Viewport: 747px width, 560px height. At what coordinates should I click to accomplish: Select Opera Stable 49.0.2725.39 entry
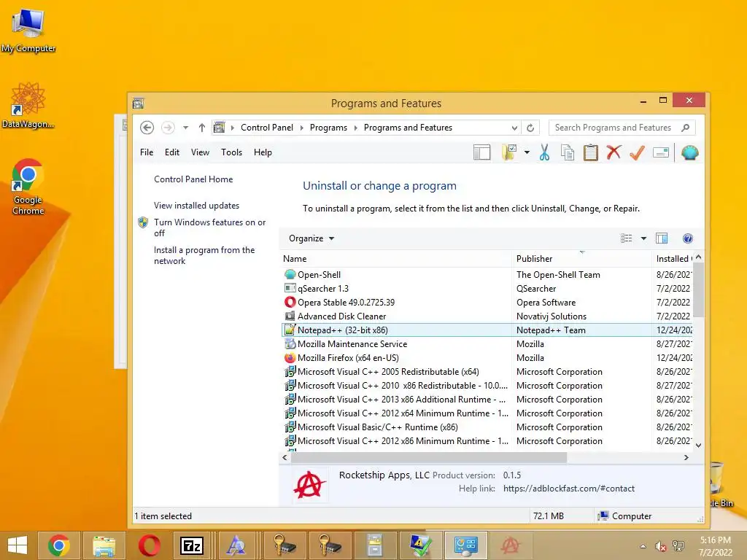[x=487, y=303]
